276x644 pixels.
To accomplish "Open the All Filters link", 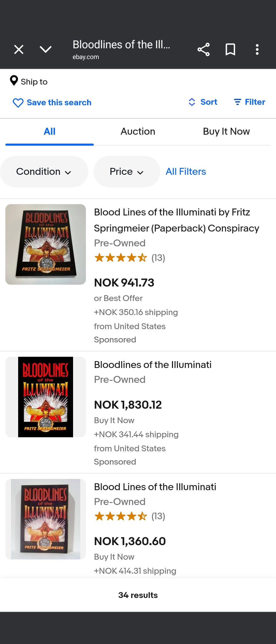I will (x=186, y=172).
